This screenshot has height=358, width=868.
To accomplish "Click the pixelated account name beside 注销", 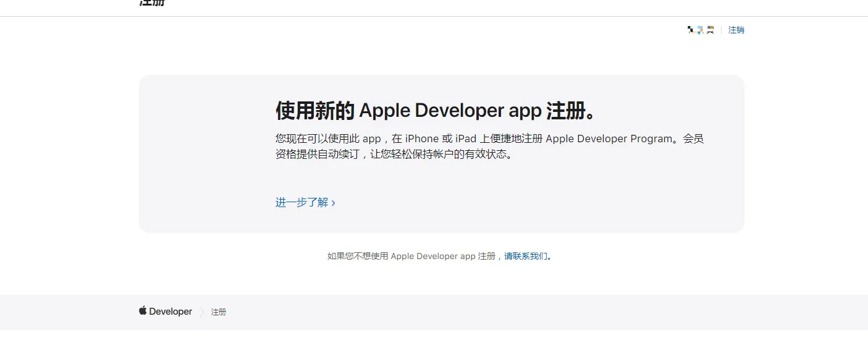I will click(701, 30).
